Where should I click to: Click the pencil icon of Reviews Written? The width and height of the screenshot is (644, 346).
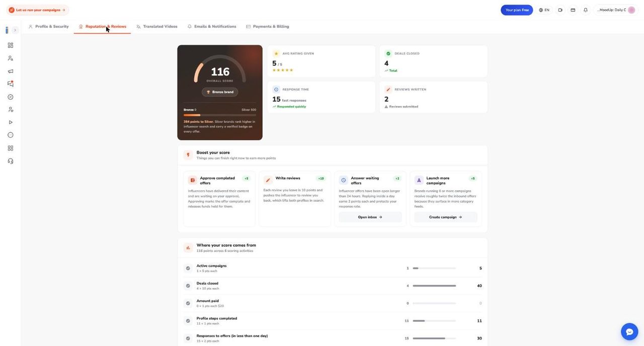click(x=388, y=90)
